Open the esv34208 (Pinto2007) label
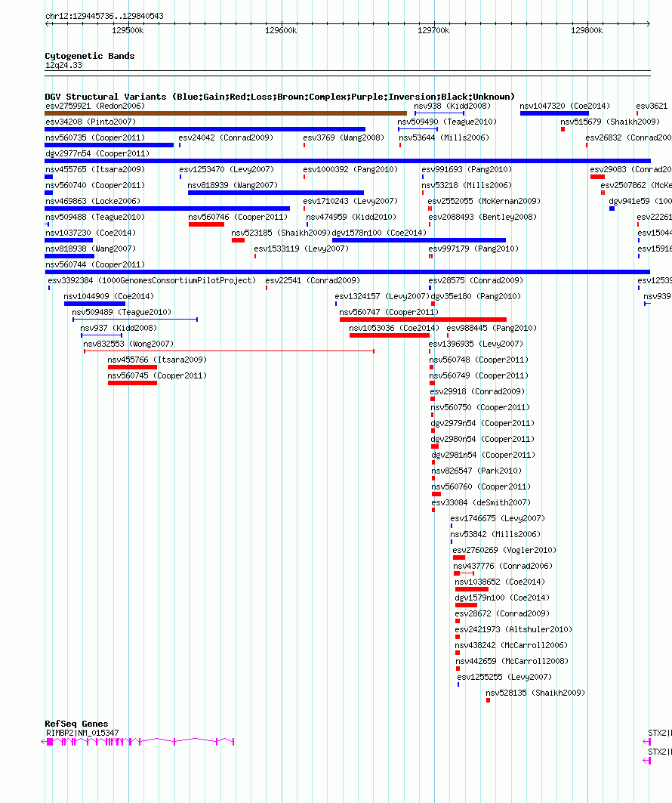672x803 pixels. [x=91, y=122]
